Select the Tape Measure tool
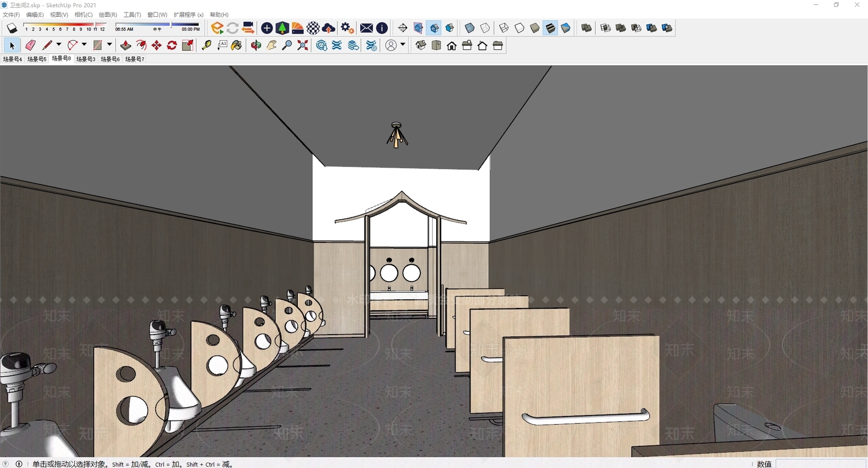868x468 pixels. [x=207, y=46]
